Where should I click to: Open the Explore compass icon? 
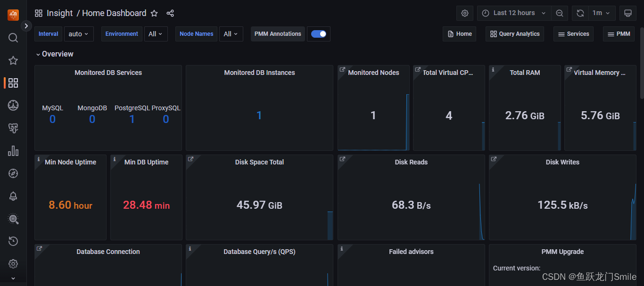(x=13, y=173)
